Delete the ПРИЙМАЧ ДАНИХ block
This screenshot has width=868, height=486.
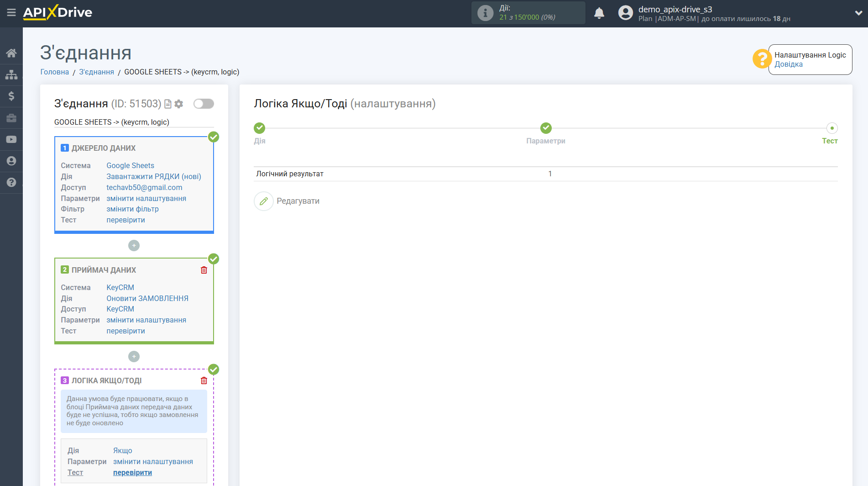[204, 270]
